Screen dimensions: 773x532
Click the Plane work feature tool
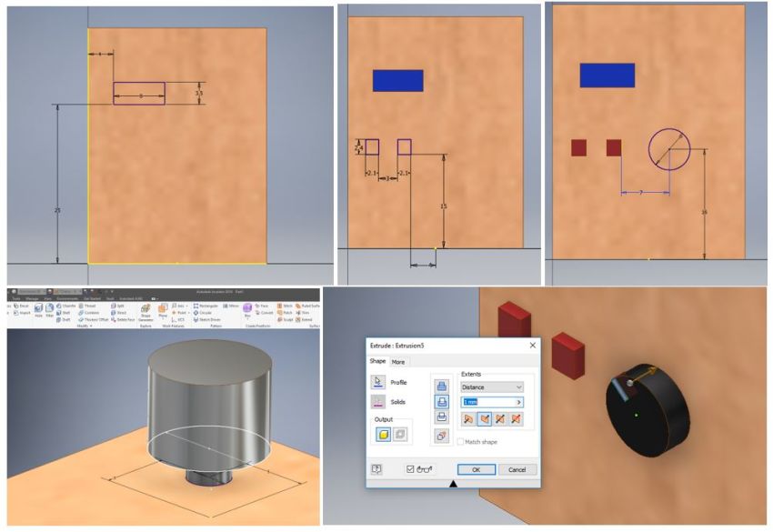tap(163, 311)
